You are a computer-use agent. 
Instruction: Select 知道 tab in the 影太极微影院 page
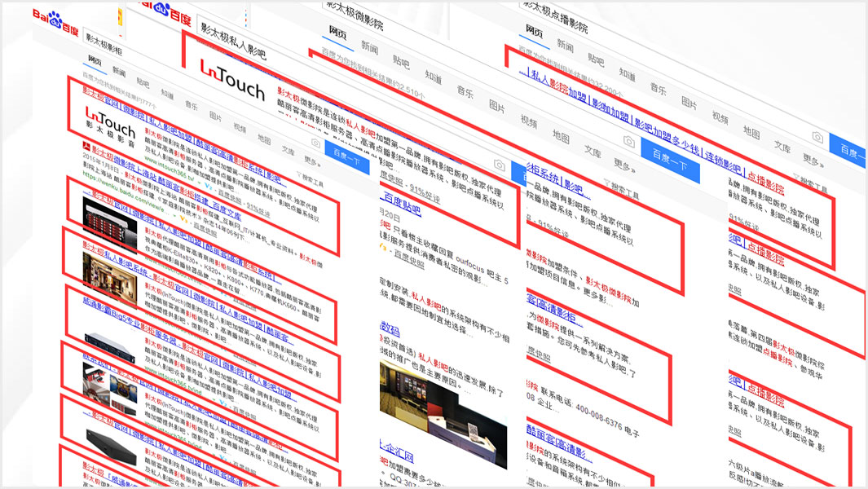(434, 77)
